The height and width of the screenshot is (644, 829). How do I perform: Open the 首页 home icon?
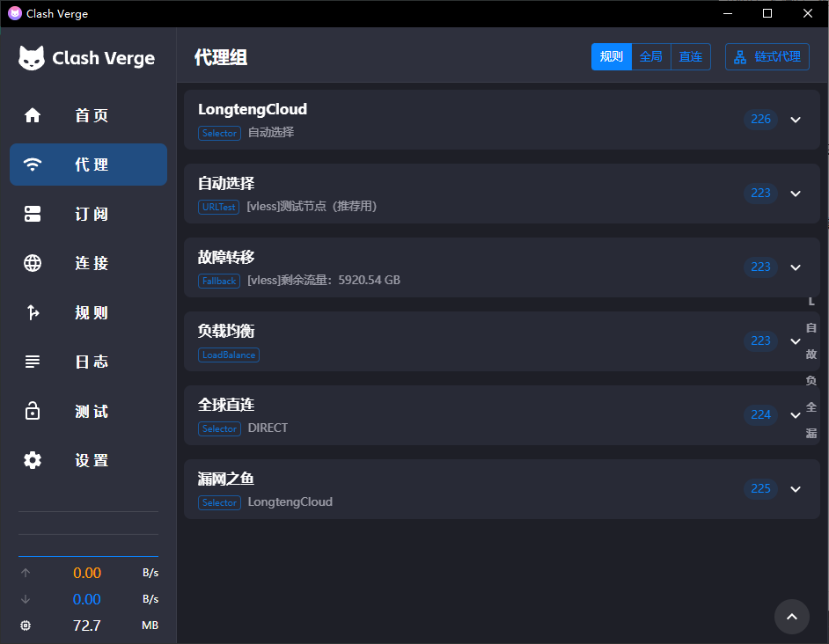(33, 115)
